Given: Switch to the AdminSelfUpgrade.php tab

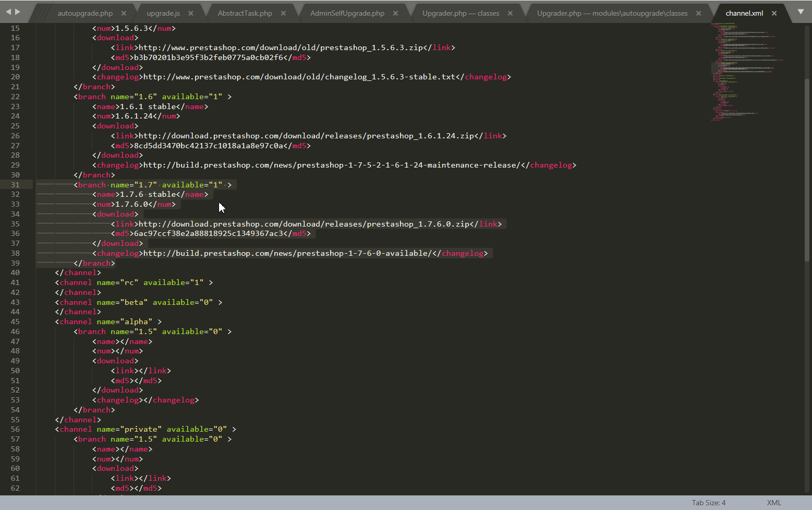Looking at the screenshot, I should pos(347,14).
